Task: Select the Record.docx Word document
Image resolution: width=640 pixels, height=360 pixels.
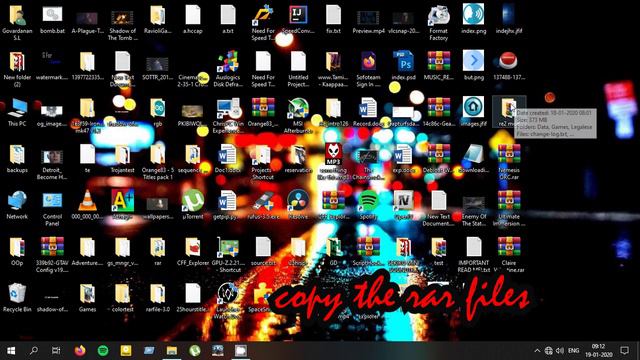Action: (368, 112)
